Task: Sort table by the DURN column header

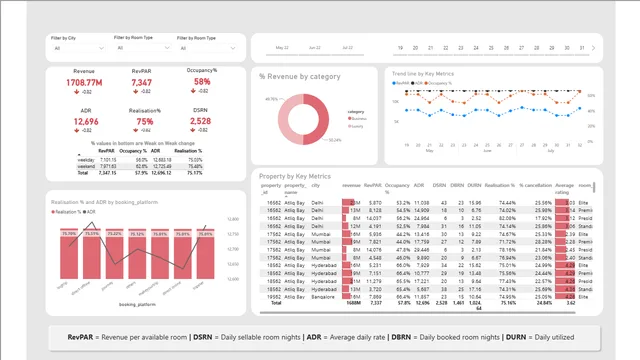Action: 474,185
